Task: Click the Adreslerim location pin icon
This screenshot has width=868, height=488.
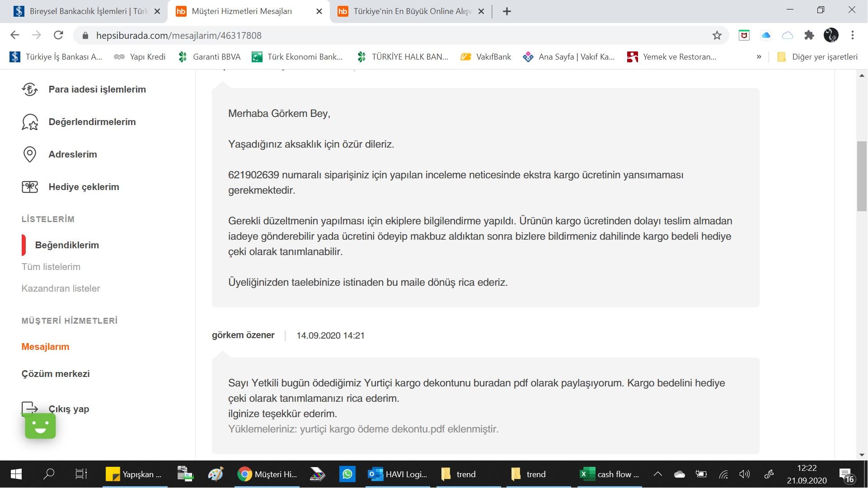Action: tap(30, 154)
